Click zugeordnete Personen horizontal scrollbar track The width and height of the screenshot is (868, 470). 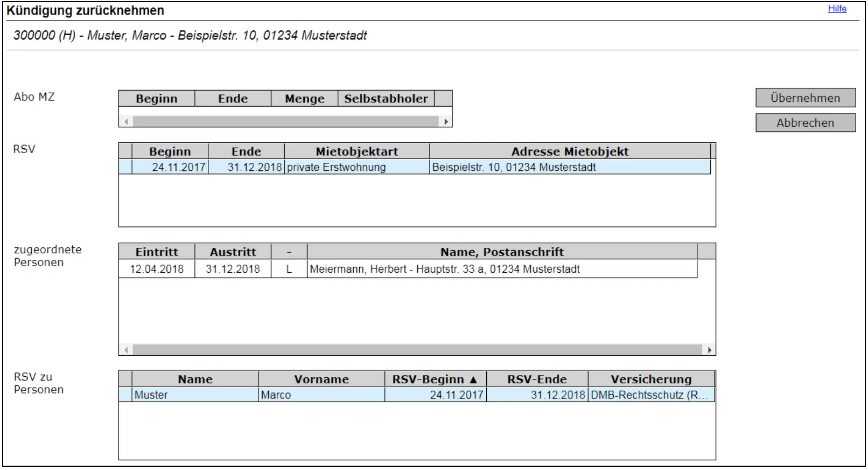coord(417,350)
